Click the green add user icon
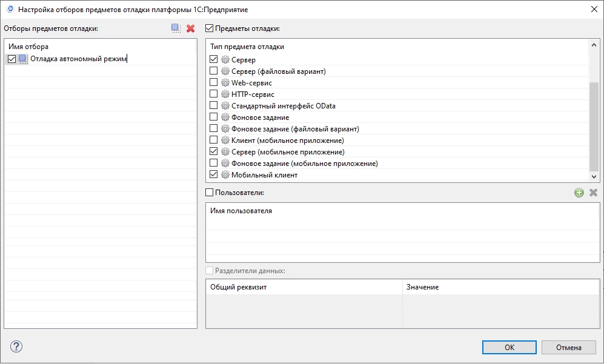Screen dimensions: 604x364 click(x=579, y=193)
